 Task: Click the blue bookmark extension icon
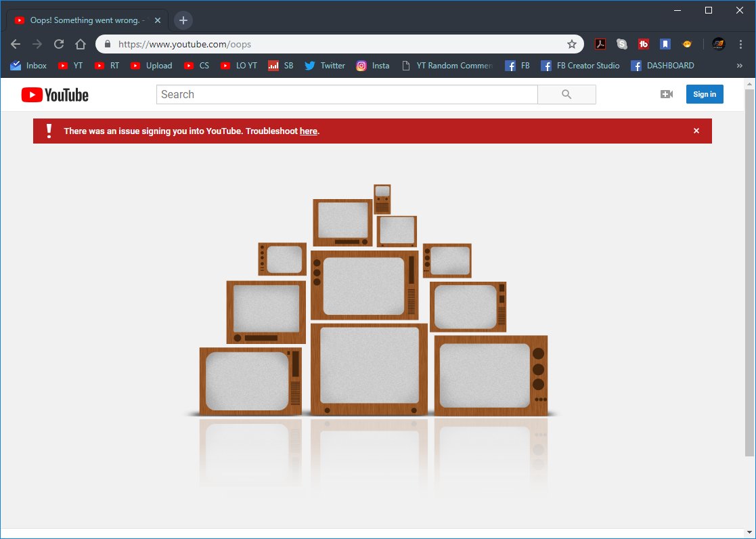[665, 45]
